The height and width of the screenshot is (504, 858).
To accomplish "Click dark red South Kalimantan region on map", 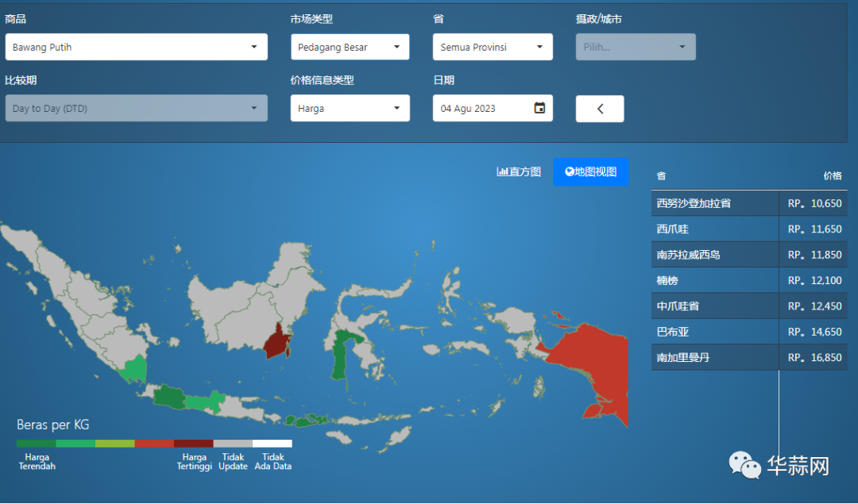I will click(277, 343).
